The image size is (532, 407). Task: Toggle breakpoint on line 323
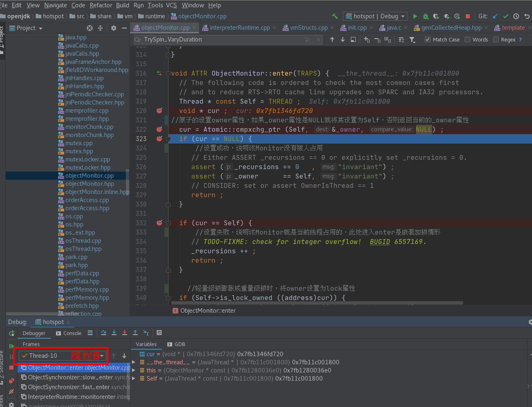click(160, 139)
